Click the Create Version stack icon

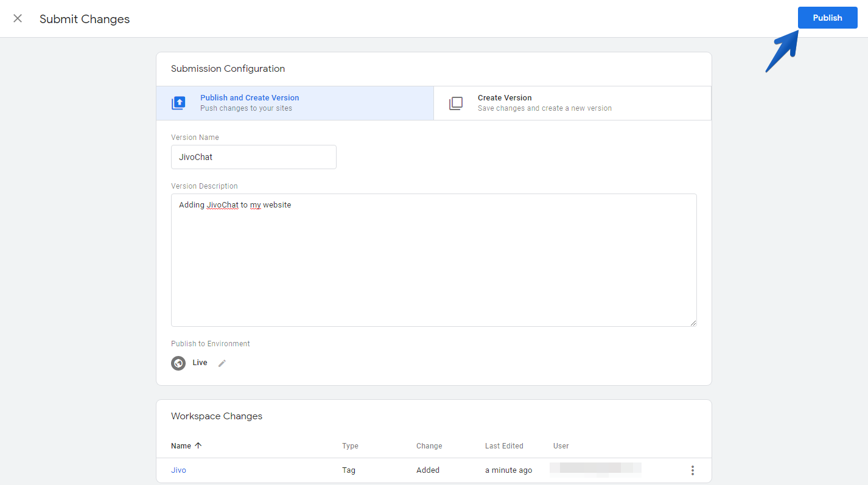pos(456,103)
